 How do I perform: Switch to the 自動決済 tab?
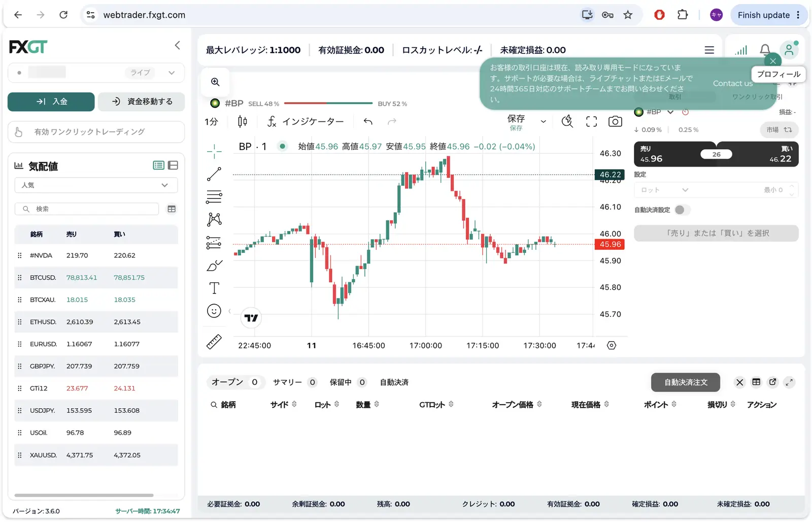tap(394, 382)
